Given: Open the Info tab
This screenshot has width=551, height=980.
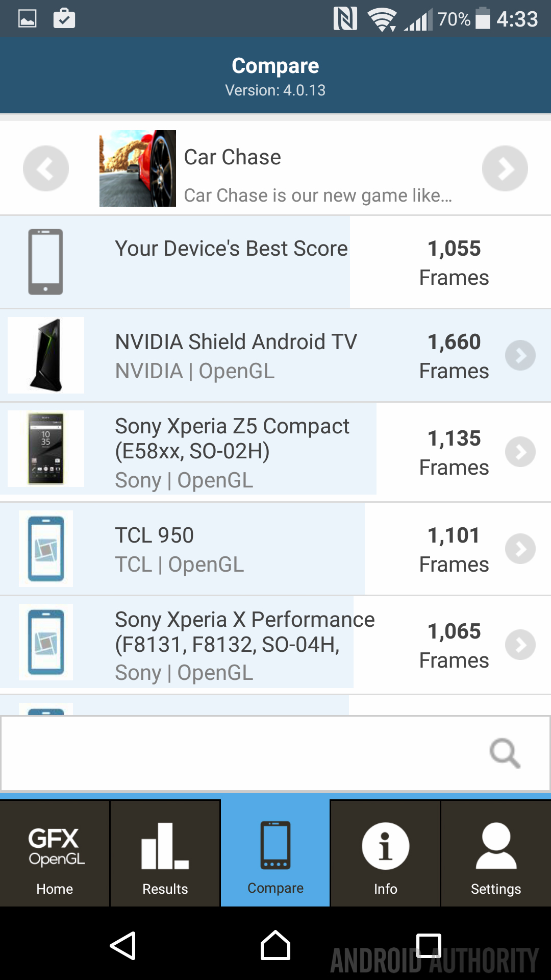Looking at the screenshot, I should pos(385,853).
